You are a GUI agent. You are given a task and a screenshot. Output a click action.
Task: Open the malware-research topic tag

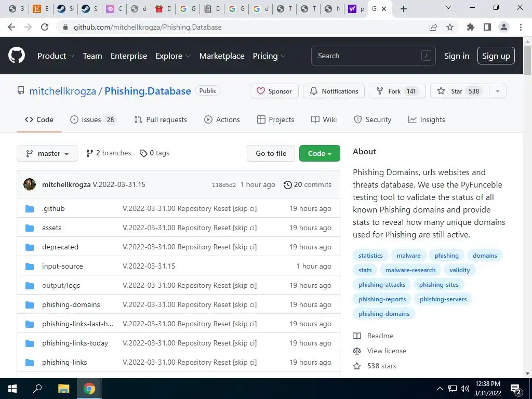coord(410,270)
